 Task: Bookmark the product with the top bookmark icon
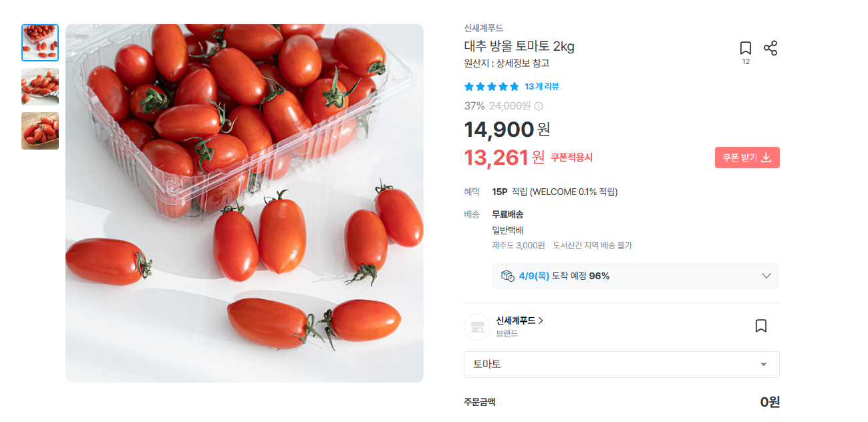[746, 48]
